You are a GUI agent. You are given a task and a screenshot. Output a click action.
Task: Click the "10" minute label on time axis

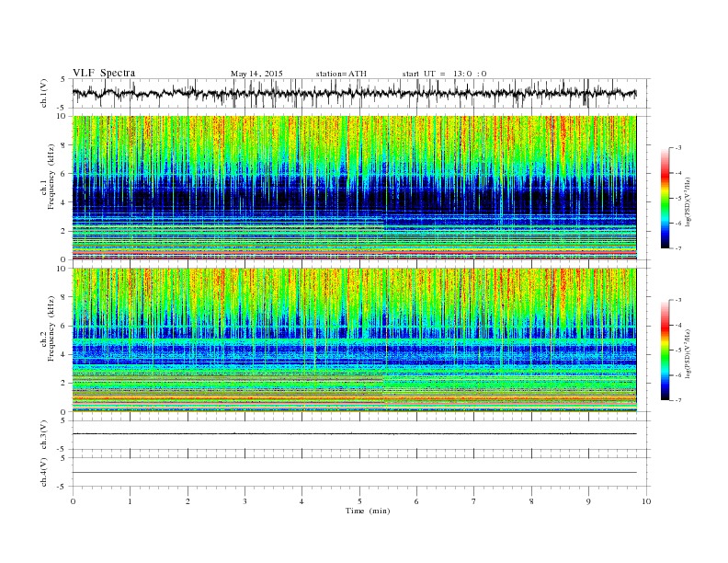[x=646, y=501]
